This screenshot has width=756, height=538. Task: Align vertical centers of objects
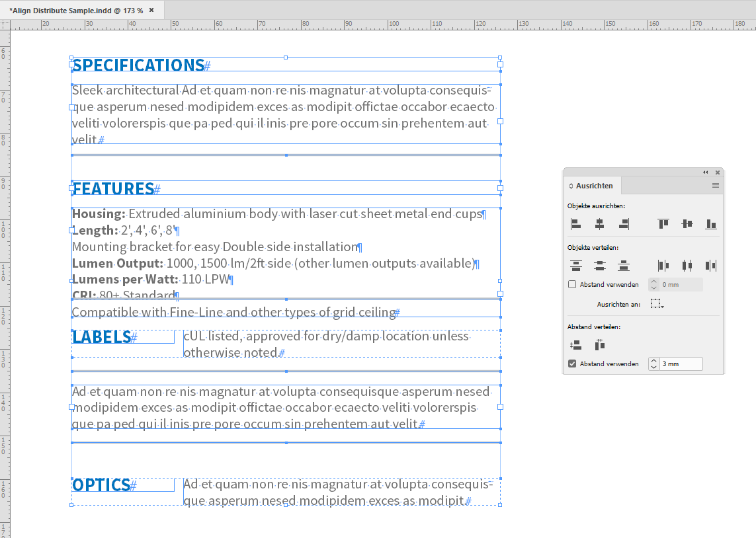coord(687,224)
